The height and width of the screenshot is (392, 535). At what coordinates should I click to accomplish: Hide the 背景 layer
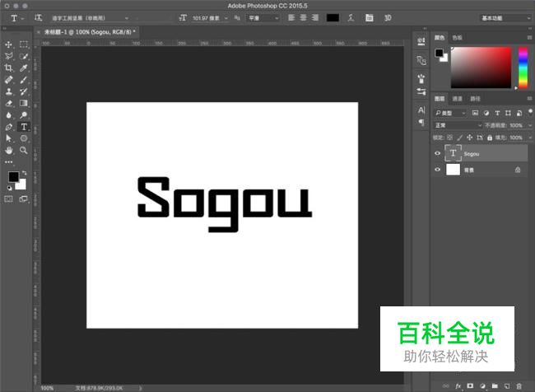click(x=437, y=170)
